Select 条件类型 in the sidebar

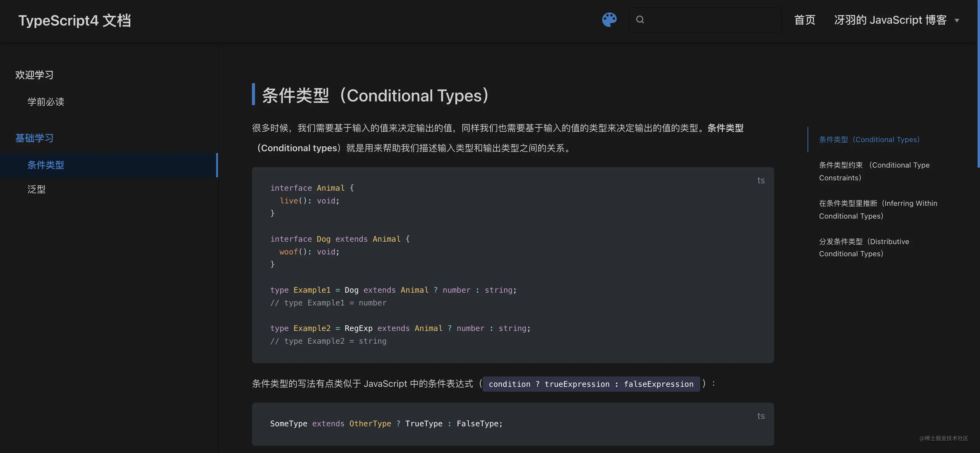click(x=46, y=165)
